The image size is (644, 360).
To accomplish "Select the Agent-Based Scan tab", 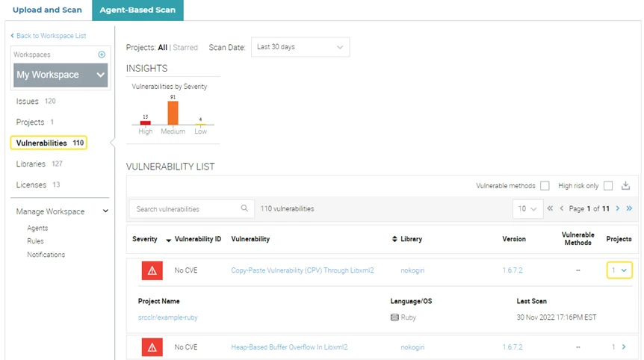I will pyautogui.click(x=137, y=10).
